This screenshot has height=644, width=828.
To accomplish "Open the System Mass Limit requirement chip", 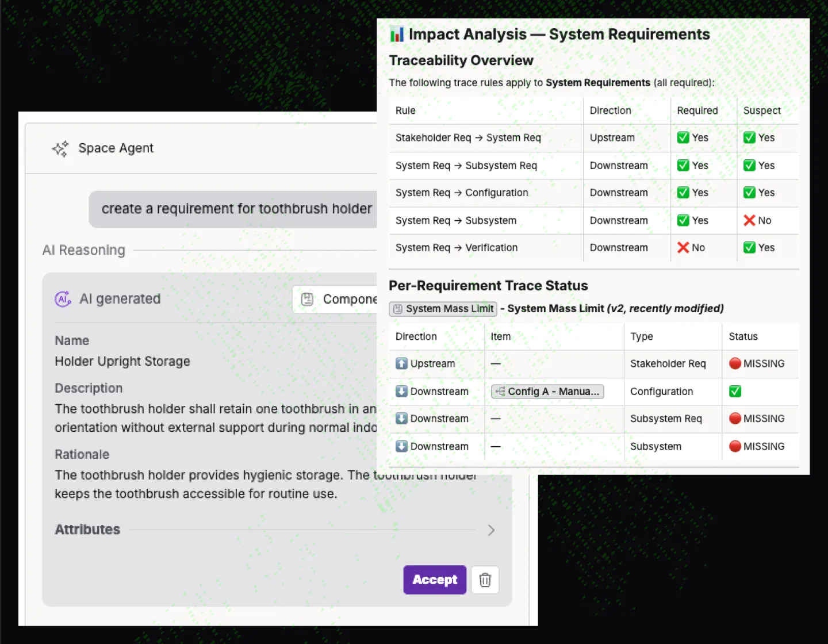I will point(443,309).
